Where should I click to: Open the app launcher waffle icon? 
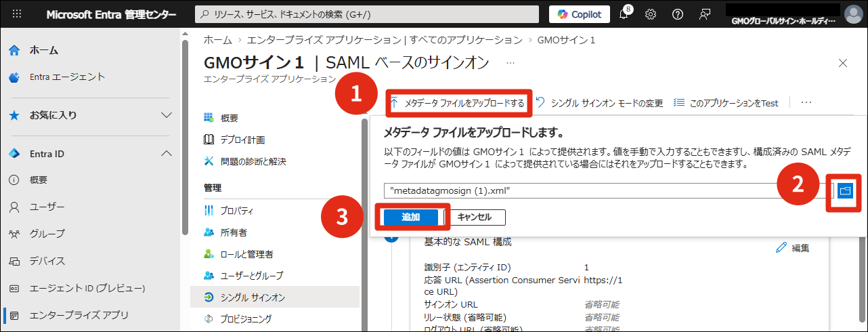[18, 14]
